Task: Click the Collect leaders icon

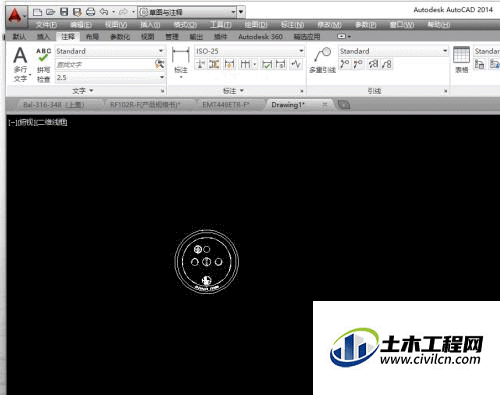Action: point(387,64)
